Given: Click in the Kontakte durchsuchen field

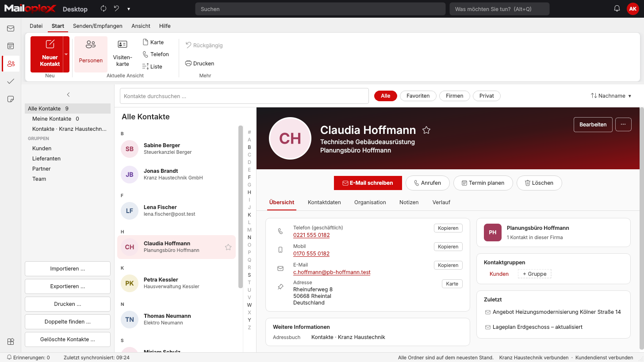Looking at the screenshot, I should (x=244, y=96).
